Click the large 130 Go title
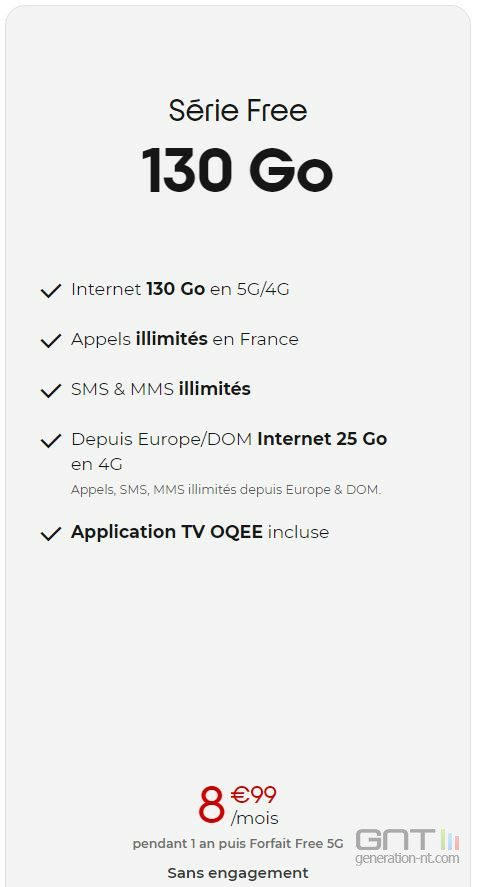The image size is (477, 887). pyautogui.click(x=237, y=170)
